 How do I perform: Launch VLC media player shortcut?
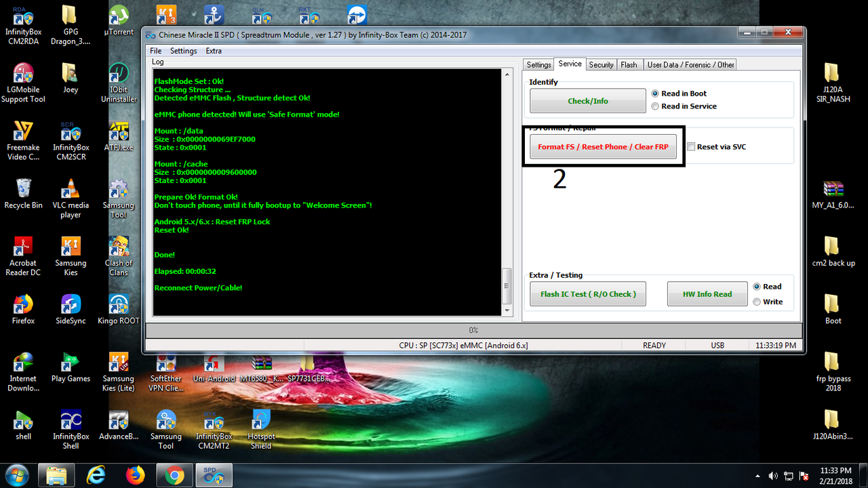(71, 199)
